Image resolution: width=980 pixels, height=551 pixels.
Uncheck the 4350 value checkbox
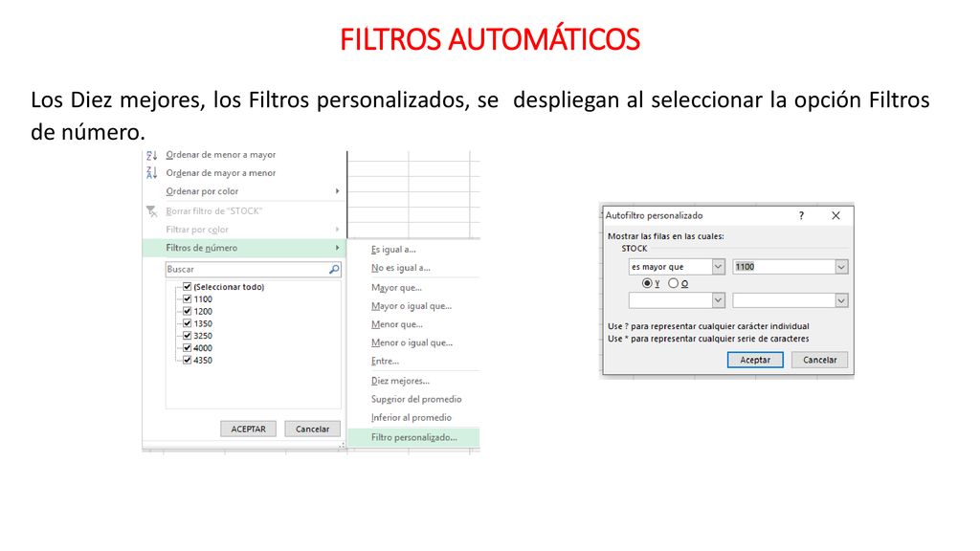pyautogui.click(x=187, y=360)
